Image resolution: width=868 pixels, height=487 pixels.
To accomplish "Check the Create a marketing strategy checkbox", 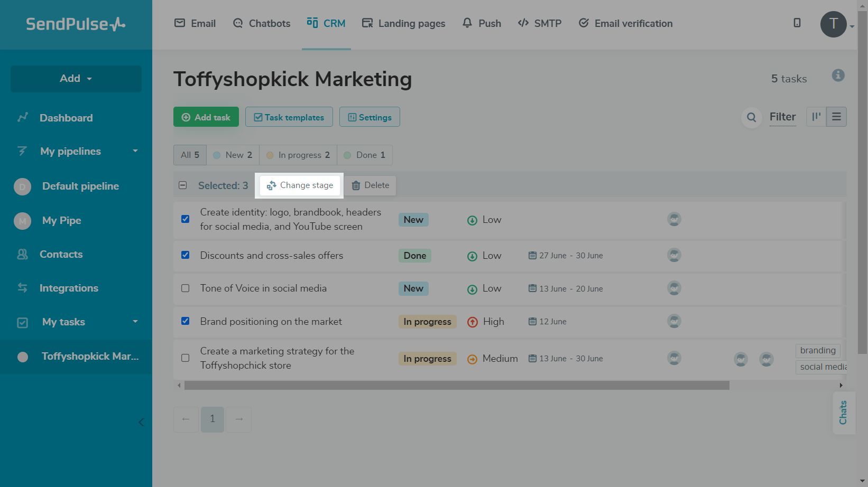I will [186, 358].
